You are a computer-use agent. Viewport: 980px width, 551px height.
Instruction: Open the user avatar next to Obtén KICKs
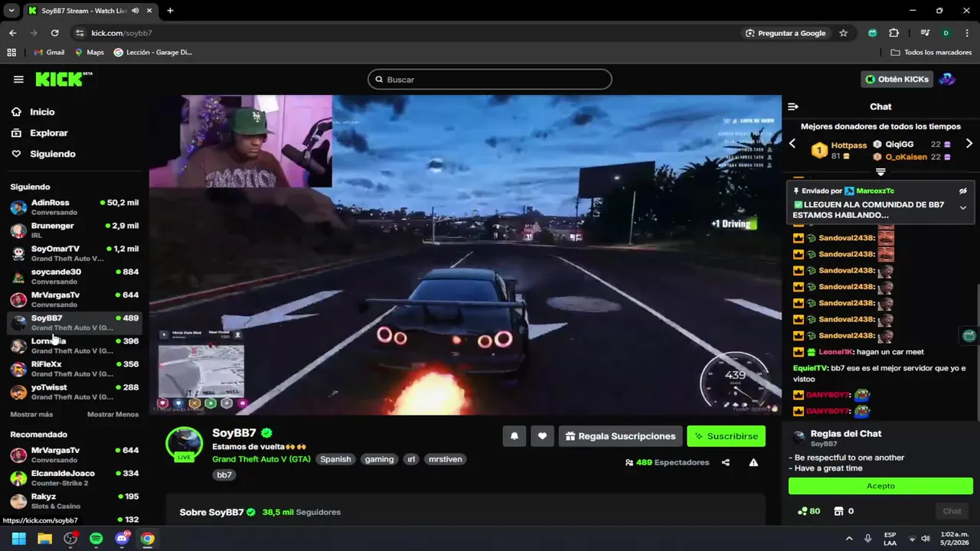point(947,80)
